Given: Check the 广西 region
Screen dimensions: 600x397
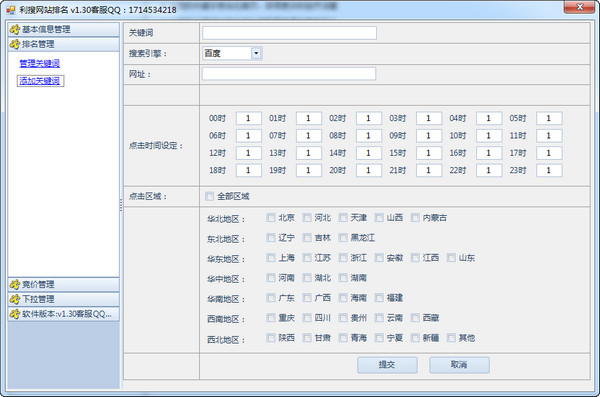Looking at the screenshot, I should (x=307, y=297).
